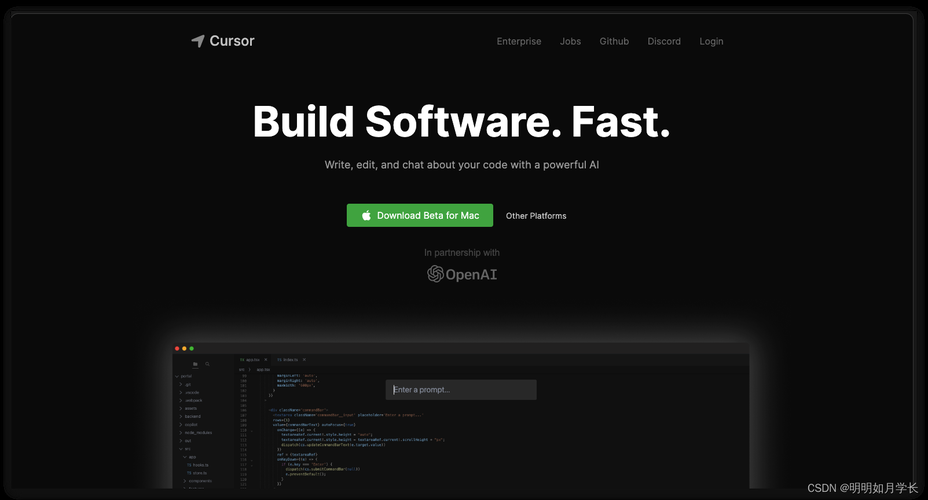The width and height of the screenshot is (928, 500).
Task: Open the hooks.ts file
Action: click(198, 465)
